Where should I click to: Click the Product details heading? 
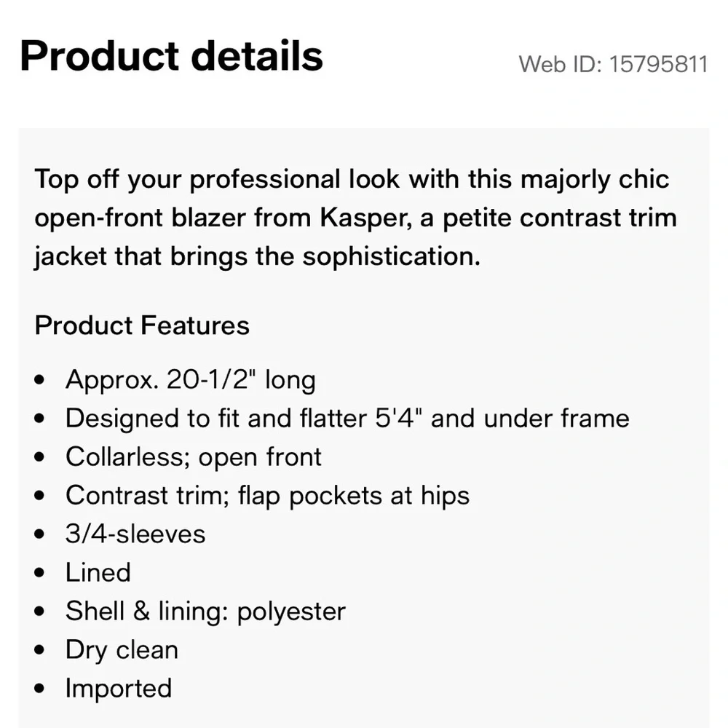tap(171, 56)
